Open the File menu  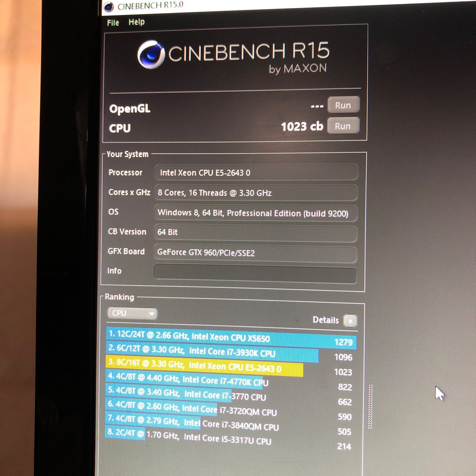click(113, 23)
